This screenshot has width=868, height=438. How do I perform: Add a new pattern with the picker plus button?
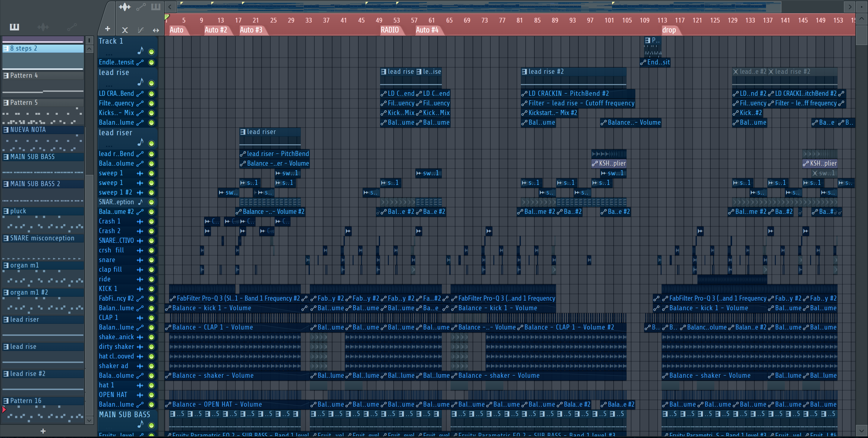(x=43, y=431)
